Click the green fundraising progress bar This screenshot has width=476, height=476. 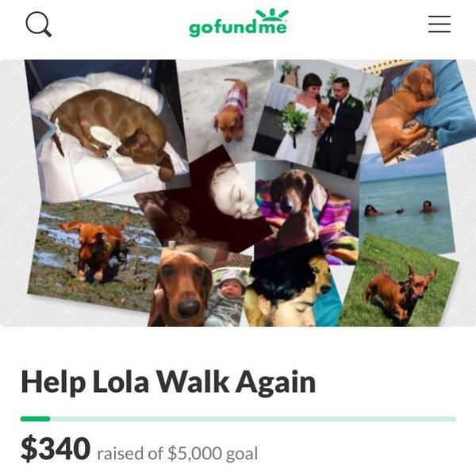pos(238,419)
